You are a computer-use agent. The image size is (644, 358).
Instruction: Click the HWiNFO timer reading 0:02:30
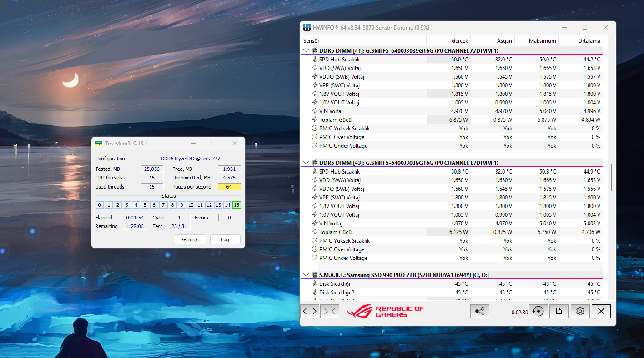tap(520, 312)
